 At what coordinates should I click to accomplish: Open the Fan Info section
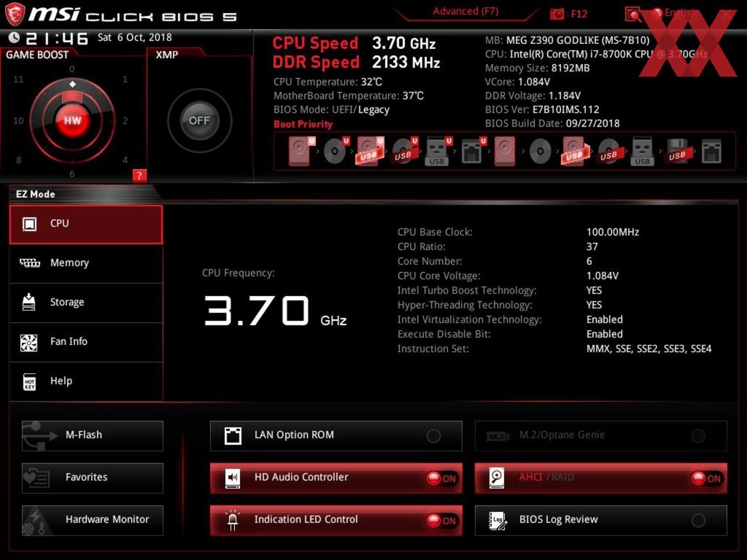pyautogui.click(x=86, y=341)
